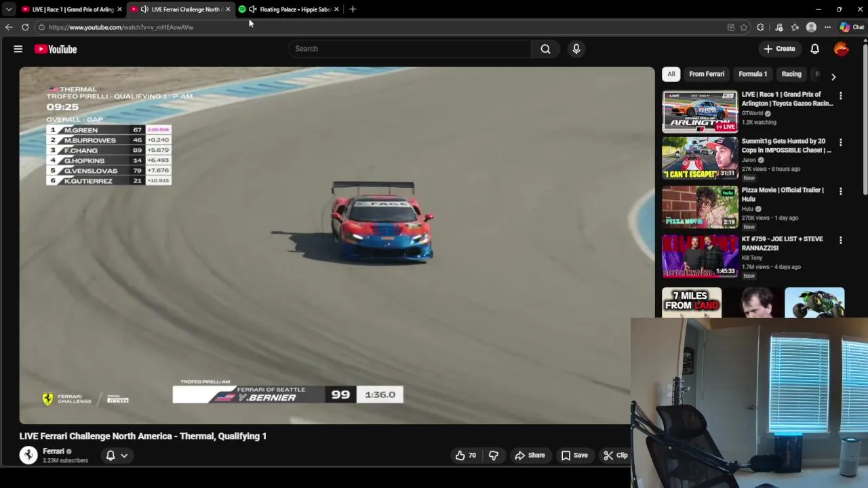This screenshot has width=868, height=488.
Task: Click the app available icon in address bar
Action: point(730,27)
